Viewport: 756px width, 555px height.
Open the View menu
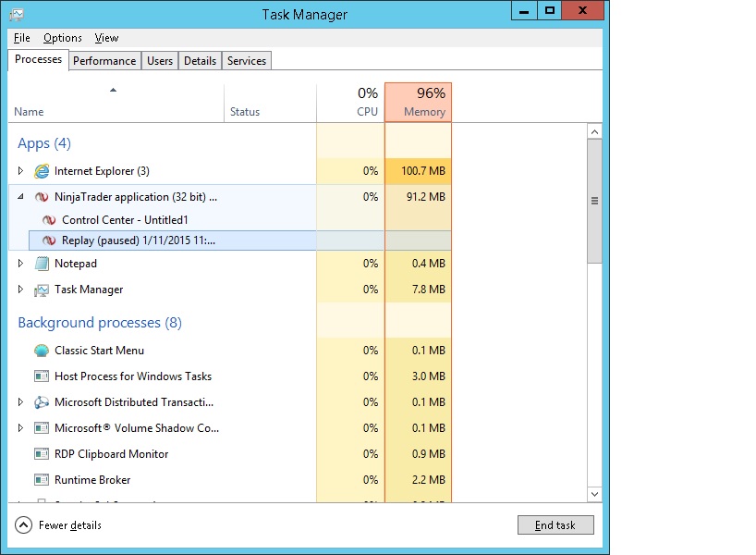[106, 38]
